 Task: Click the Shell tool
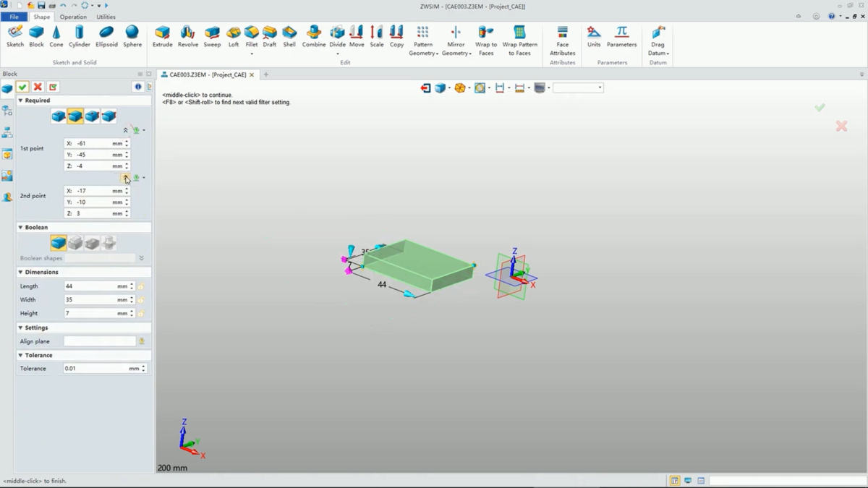[x=289, y=36]
